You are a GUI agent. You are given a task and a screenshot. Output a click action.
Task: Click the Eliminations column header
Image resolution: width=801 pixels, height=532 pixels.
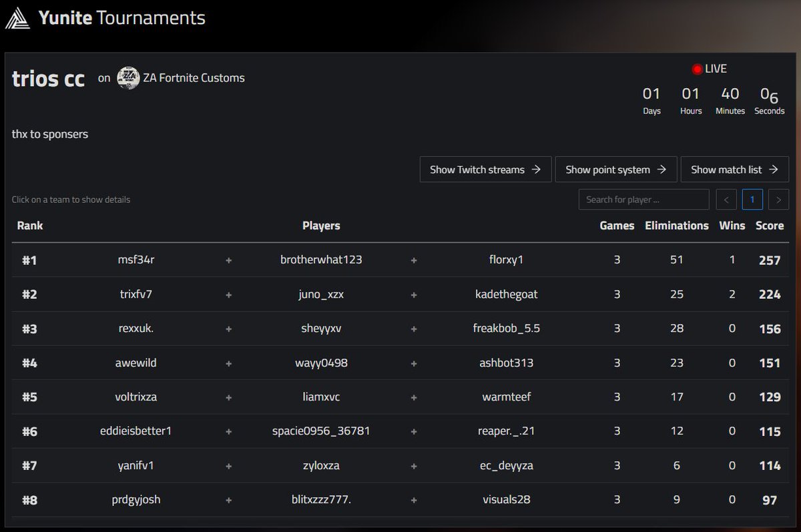click(677, 226)
